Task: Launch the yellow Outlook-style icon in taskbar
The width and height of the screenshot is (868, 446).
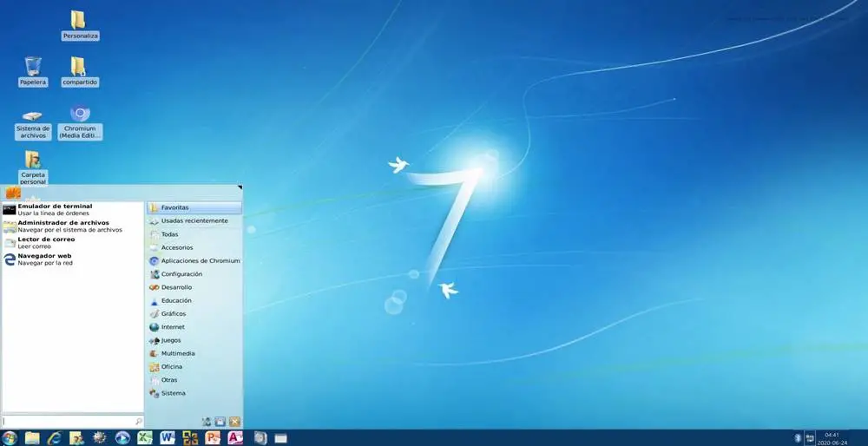Action: 190,438
